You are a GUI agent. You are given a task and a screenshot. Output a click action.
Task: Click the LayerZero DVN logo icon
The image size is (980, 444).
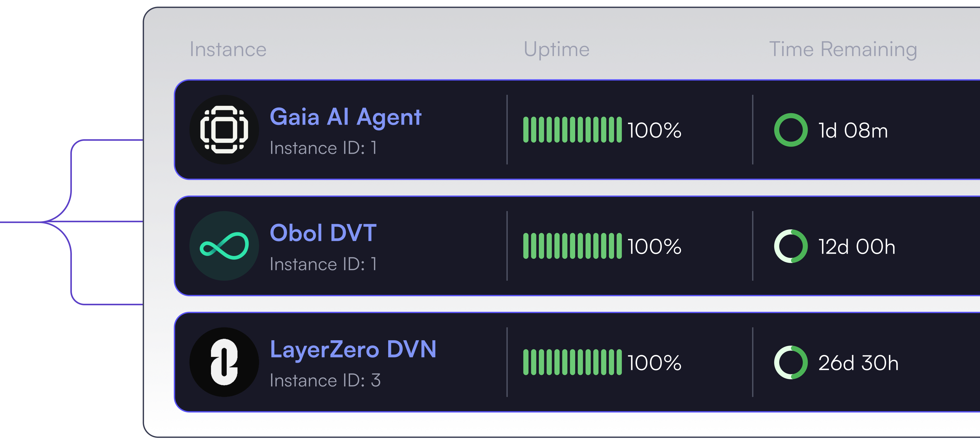pos(224,362)
